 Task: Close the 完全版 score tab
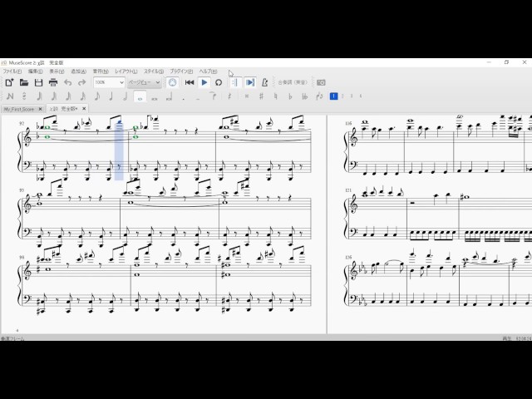84,109
